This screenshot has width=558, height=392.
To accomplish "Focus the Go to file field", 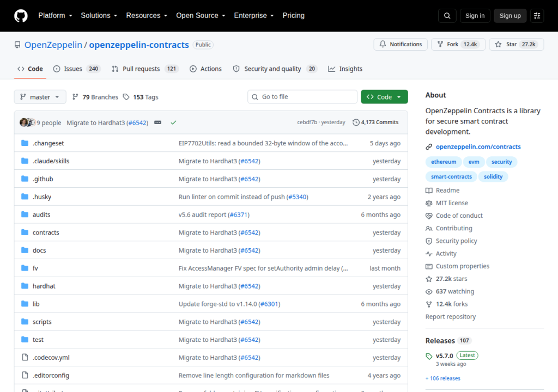I will click(302, 97).
